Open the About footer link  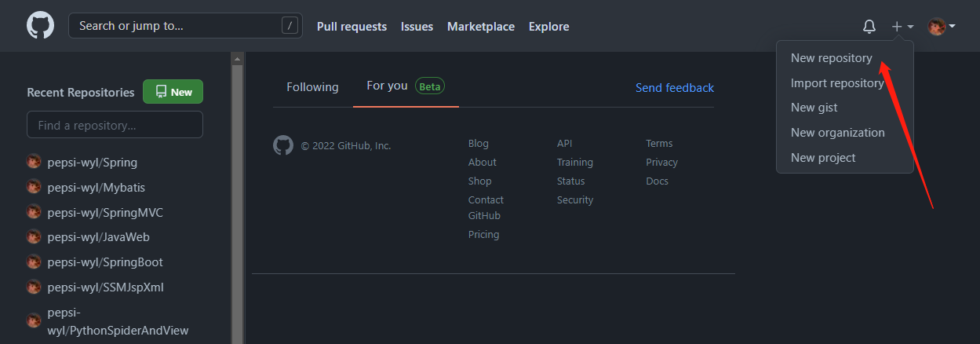(x=483, y=163)
